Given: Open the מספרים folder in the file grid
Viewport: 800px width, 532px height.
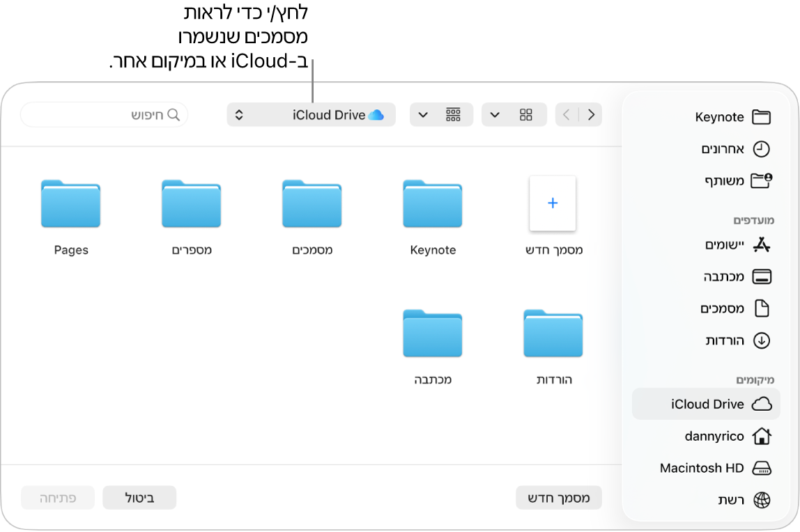Looking at the screenshot, I should pyautogui.click(x=192, y=204).
